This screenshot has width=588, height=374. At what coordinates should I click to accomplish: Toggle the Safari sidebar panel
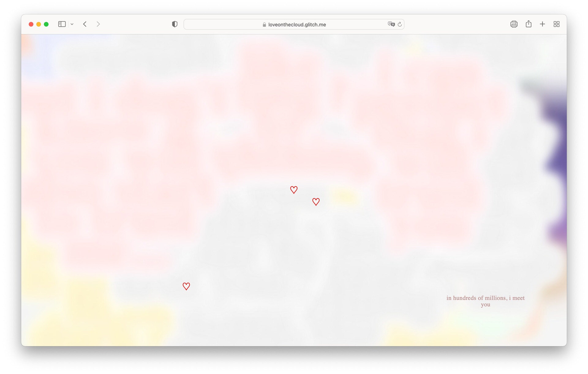click(62, 24)
